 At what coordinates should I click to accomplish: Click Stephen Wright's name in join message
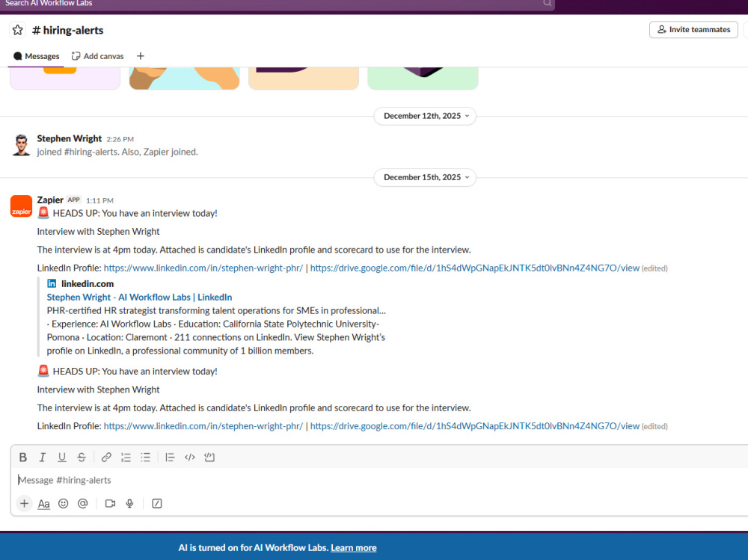coord(69,138)
